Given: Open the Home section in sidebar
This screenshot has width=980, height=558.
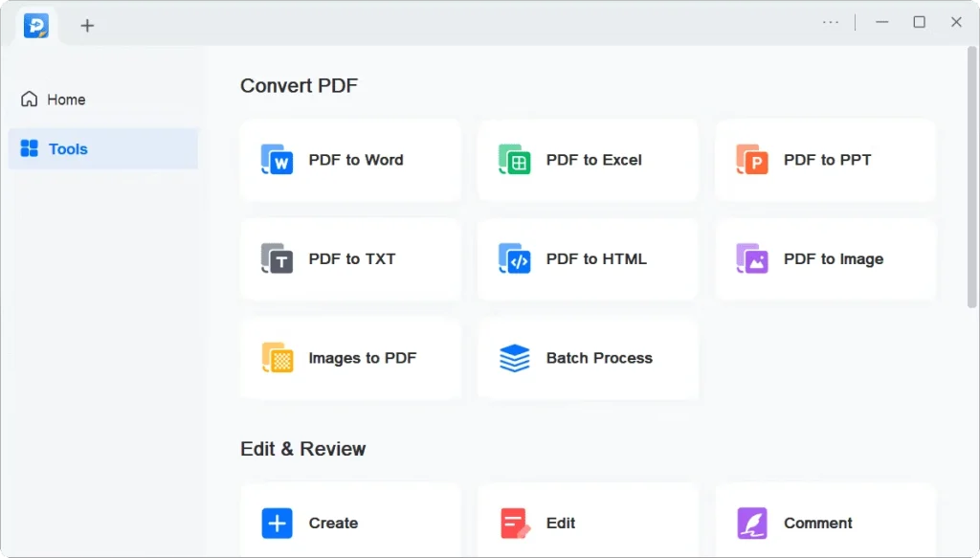Looking at the screenshot, I should (66, 100).
